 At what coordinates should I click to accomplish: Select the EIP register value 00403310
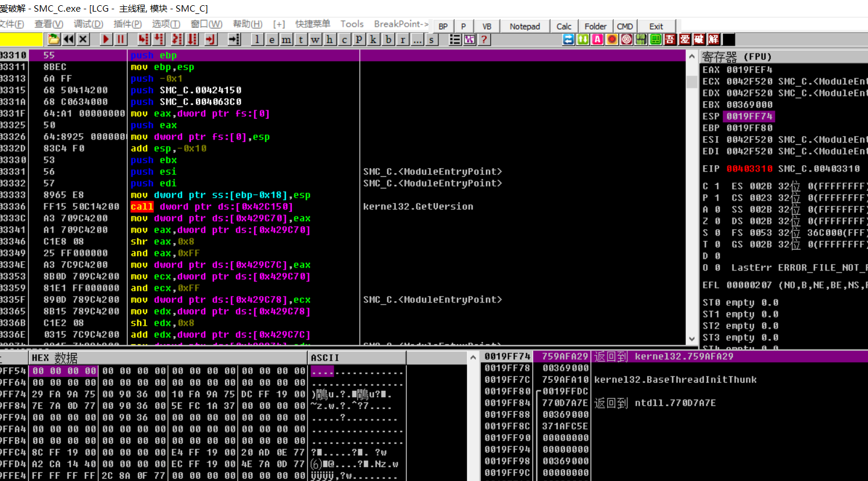[749, 169]
